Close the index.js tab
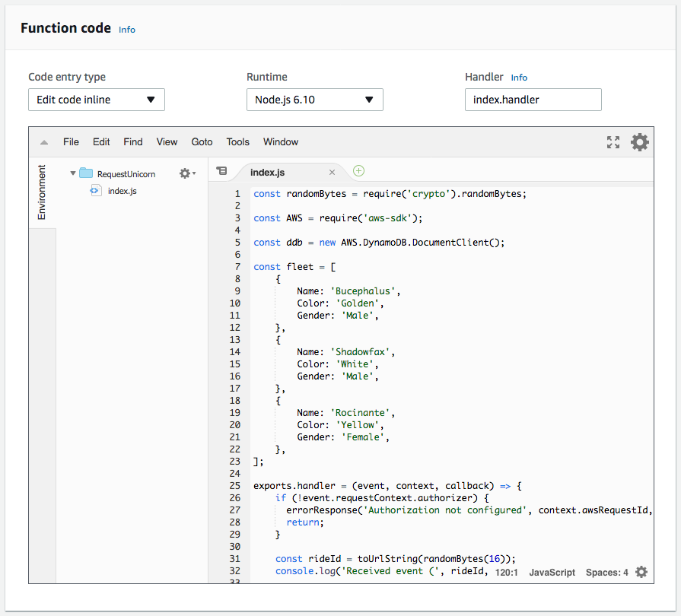Screen dimensions: 681x616 point(333,173)
